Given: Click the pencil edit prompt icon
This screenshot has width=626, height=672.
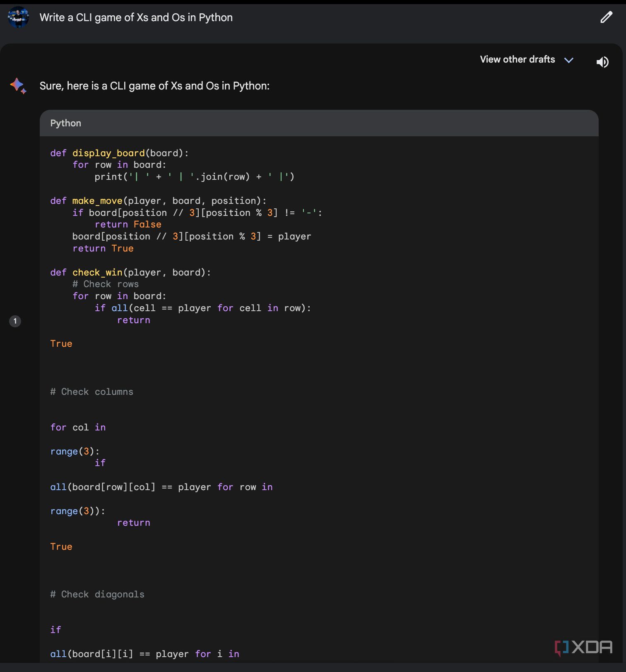Looking at the screenshot, I should pos(606,17).
